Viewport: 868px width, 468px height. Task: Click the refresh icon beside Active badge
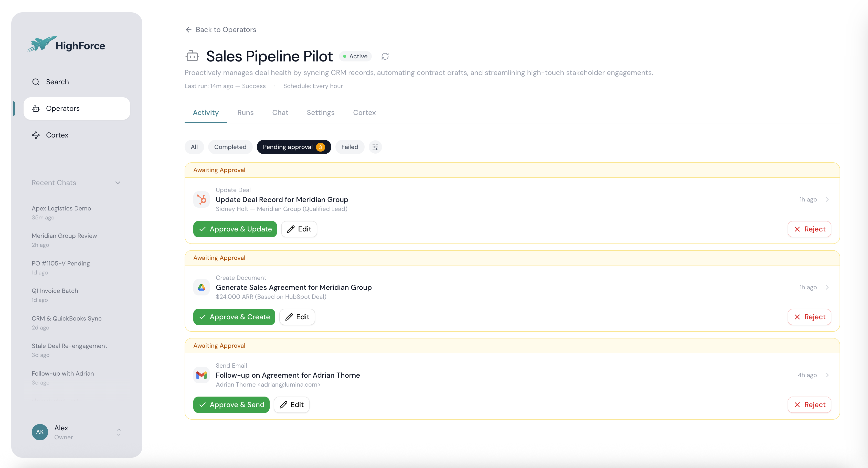[x=385, y=56]
